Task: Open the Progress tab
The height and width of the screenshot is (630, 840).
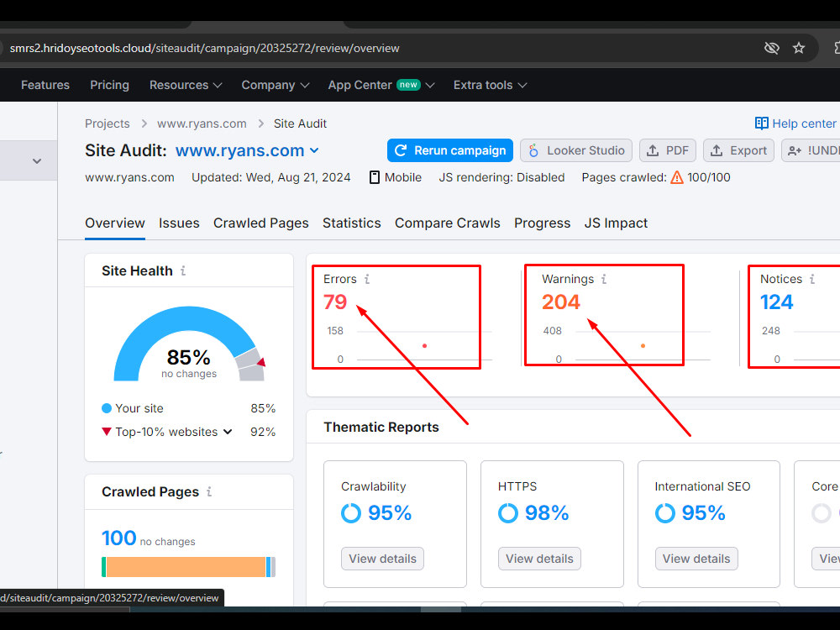Action: [542, 223]
